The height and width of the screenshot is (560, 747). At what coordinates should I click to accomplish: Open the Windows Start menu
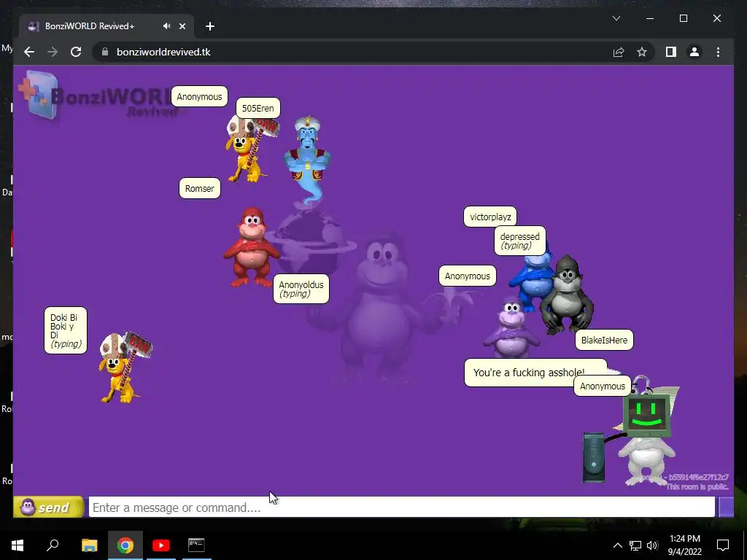(18, 545)
